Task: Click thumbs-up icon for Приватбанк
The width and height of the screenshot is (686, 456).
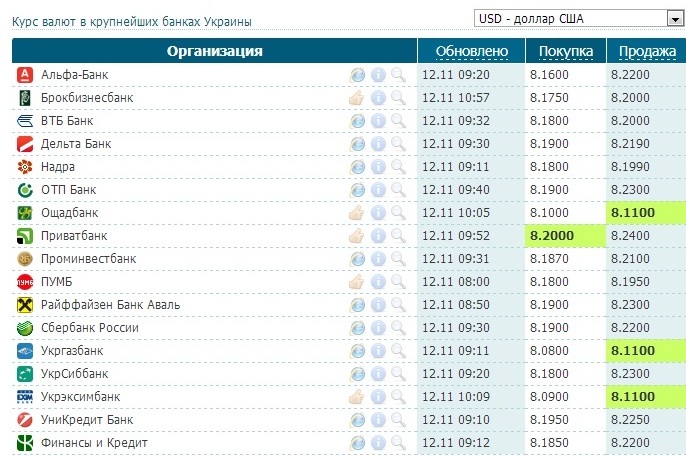Action: coord(357,235)
